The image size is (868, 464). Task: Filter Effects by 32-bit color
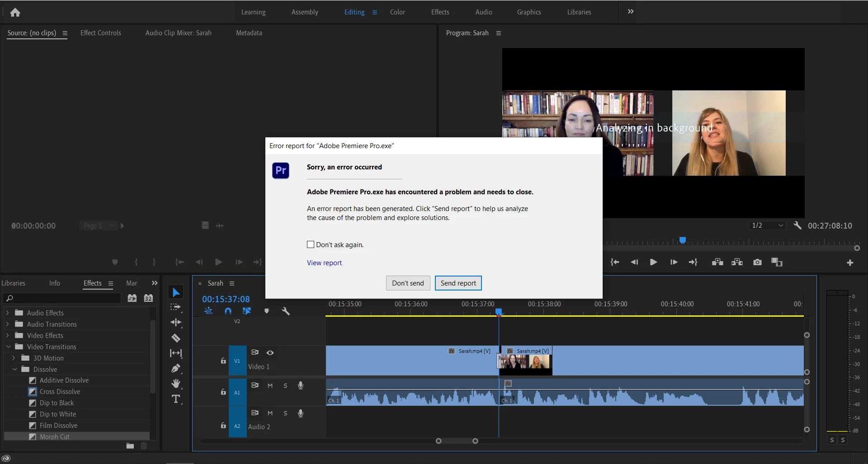(x=148, y=298)
